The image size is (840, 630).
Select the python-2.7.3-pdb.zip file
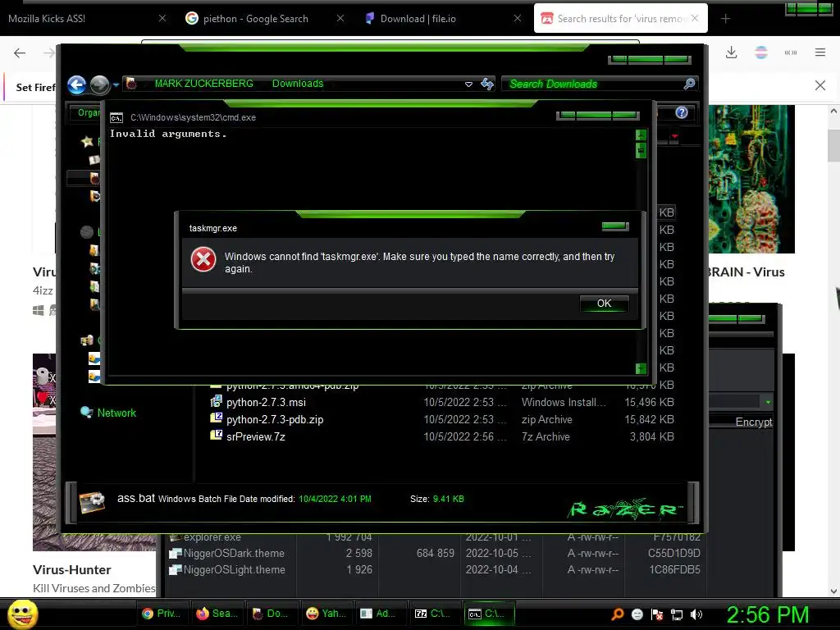pyautogui.click(x=275, y=419)
